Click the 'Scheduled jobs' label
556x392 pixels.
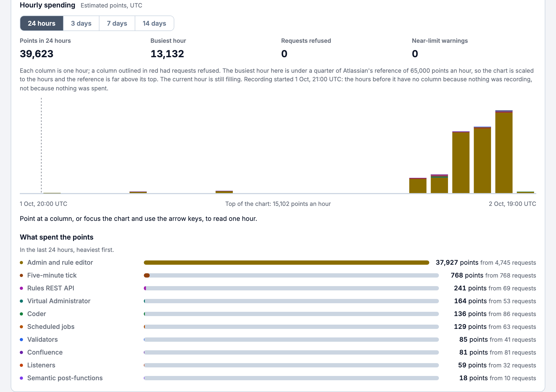pyautogui.click(x=51, y=327)
